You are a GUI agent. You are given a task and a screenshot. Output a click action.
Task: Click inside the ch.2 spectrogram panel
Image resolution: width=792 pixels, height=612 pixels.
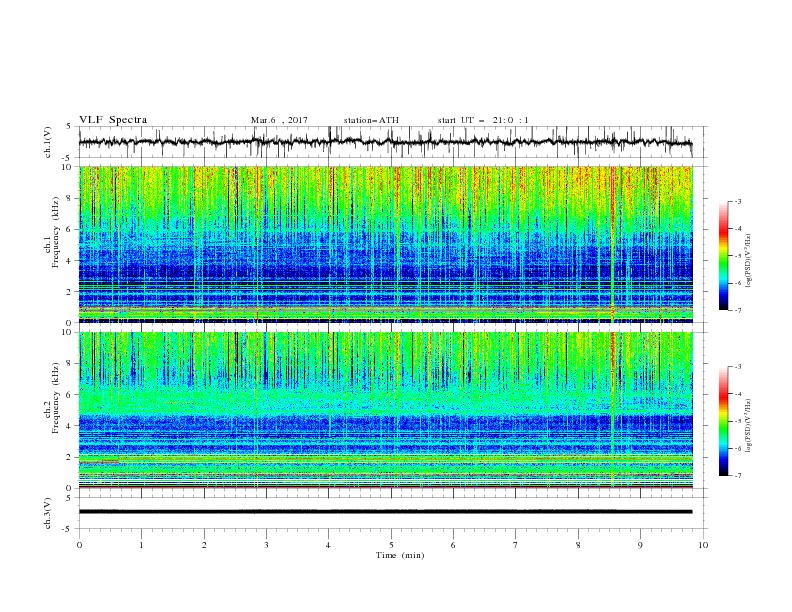click(385, 410)
